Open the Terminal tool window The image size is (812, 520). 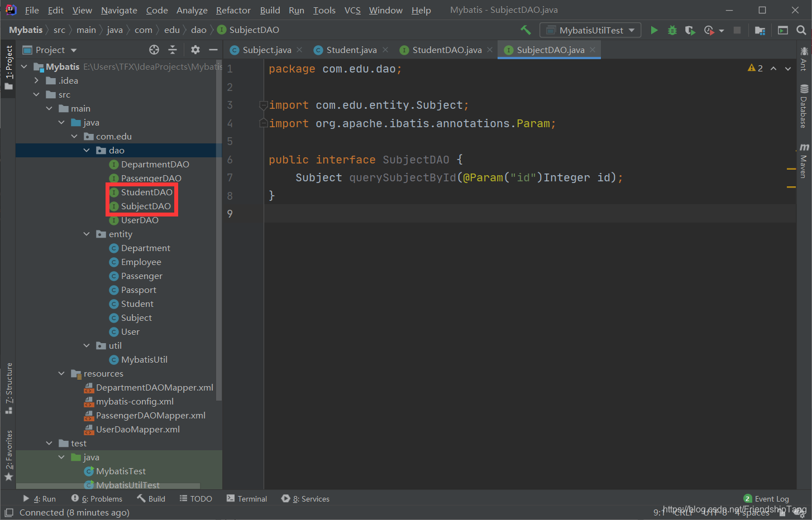click(x=247, y=499)
